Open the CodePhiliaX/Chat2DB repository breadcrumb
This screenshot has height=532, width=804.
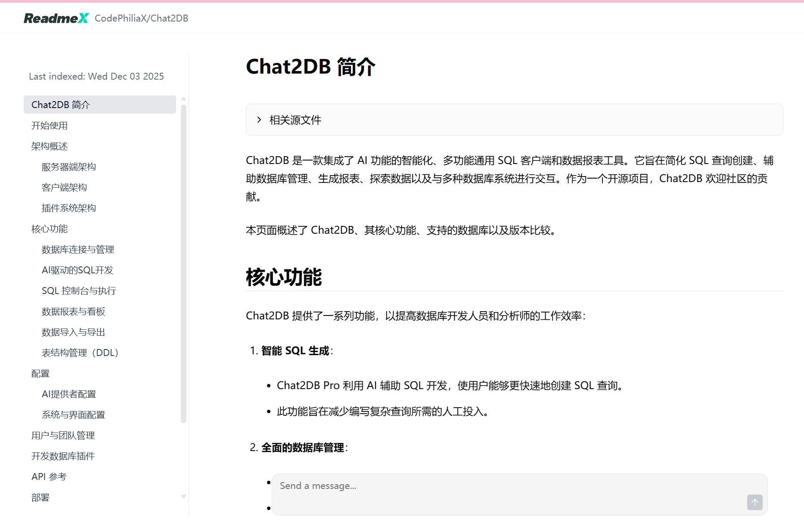point(142,18)
